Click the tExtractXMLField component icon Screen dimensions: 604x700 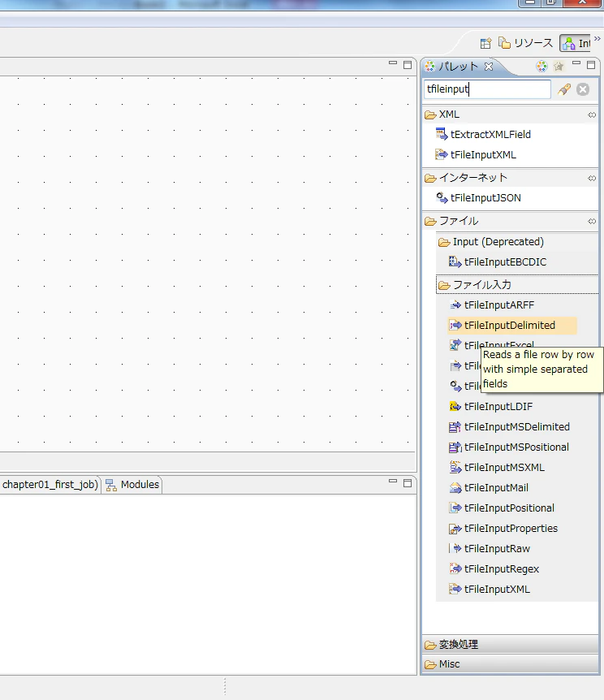(441, 134)
